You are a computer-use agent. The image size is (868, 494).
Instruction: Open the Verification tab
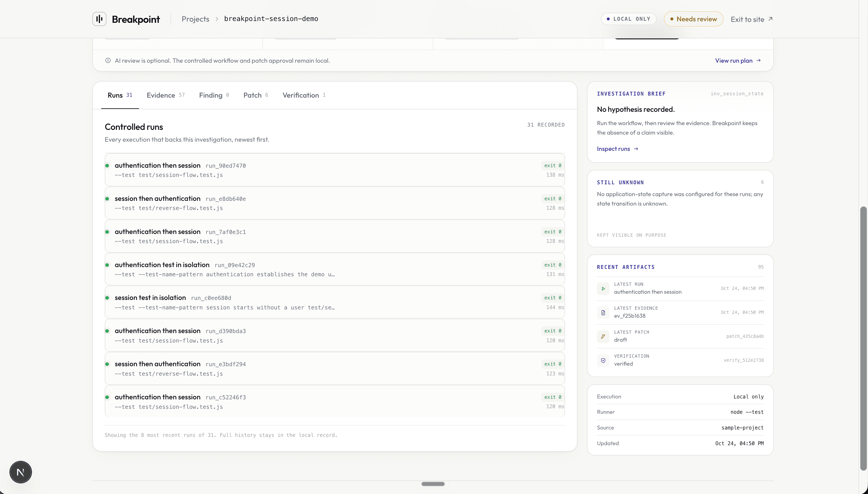304,95
